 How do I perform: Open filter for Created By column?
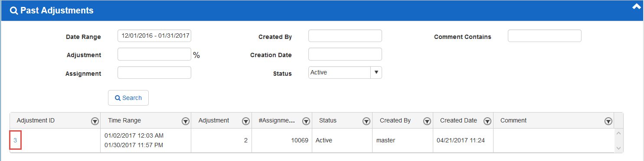click(427, 121)
